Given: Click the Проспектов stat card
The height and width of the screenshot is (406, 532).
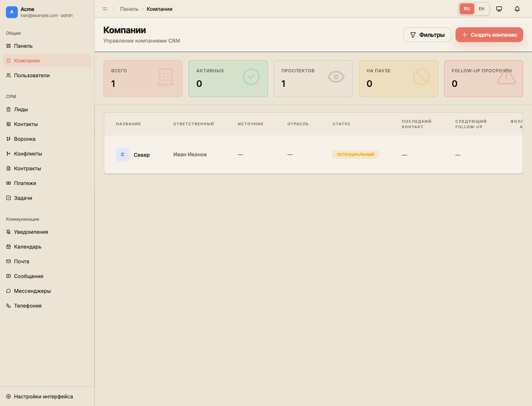Looking at the screenshot, I should pos(313,78).
